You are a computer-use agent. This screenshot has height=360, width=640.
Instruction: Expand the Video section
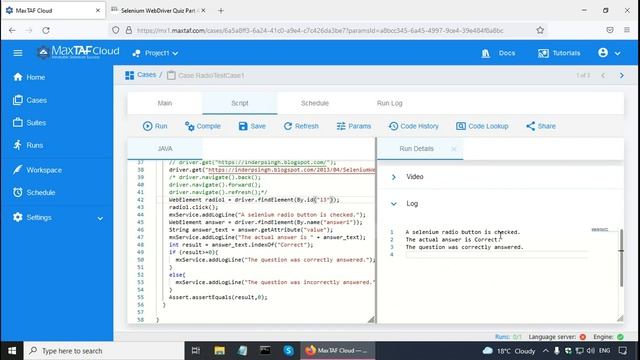[394, 177]
